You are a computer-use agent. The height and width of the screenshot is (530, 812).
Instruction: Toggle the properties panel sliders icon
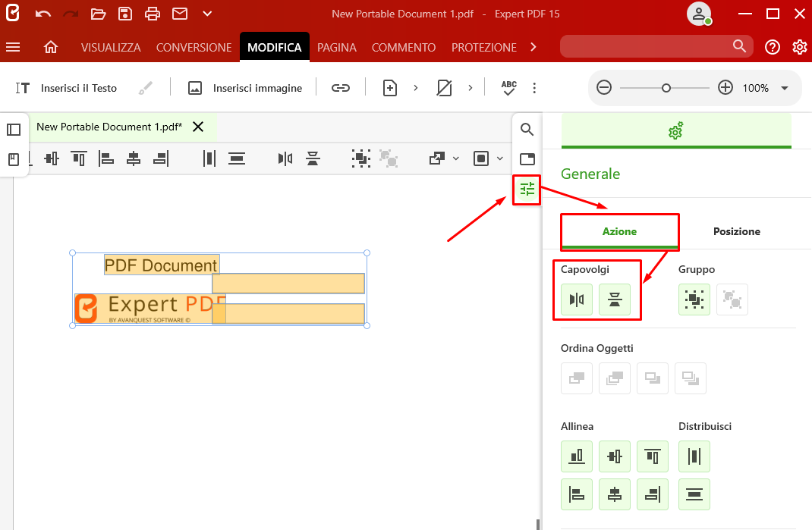(x=527, y=190)
